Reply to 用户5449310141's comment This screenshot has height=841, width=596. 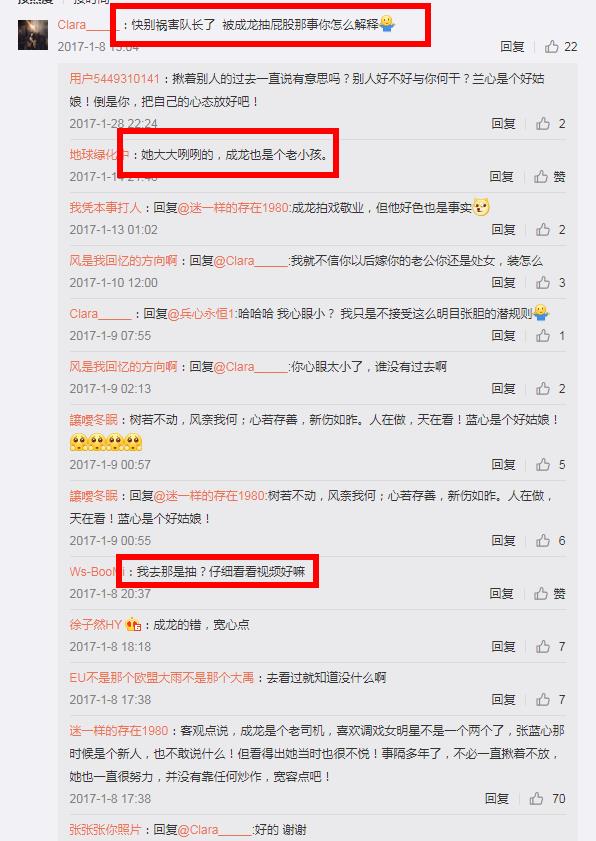click(x=503, y=124)
